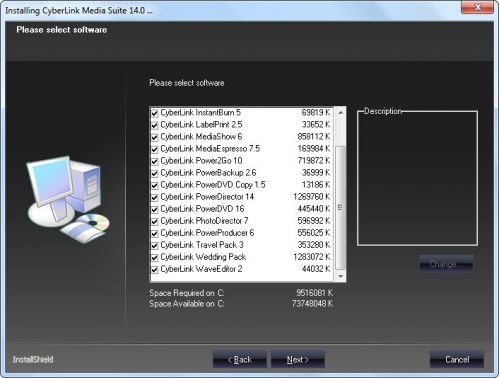This screenshot has width=499, height=378.
Task: Uncheck CyberLink InstantBurn 5 checkbox
Action: pyautogui.click(x=154, y=113)
